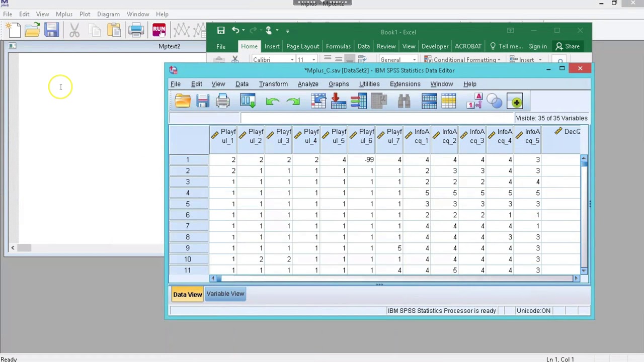The image size is (644, 362).
Task: Open Mplus Plot menu
Action: 85,14
